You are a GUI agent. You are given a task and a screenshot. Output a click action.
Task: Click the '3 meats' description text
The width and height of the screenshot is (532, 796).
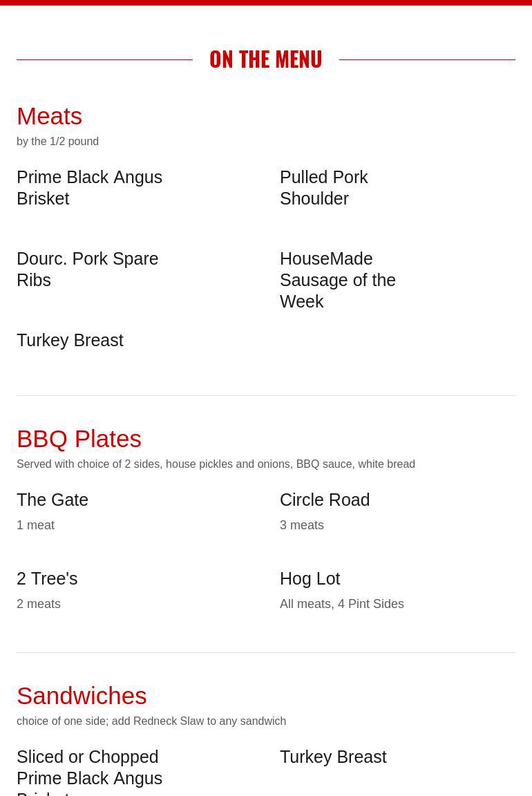coord(301,525)
